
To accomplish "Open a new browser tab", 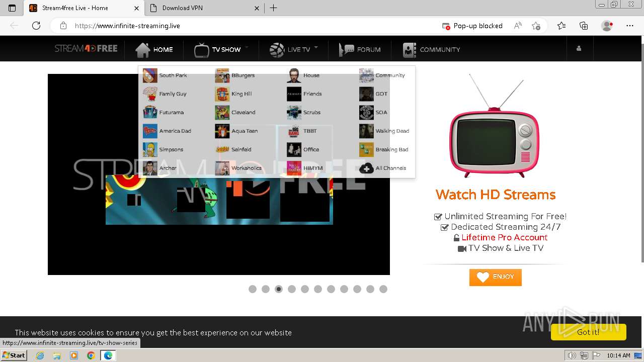I will coord(273,8).
